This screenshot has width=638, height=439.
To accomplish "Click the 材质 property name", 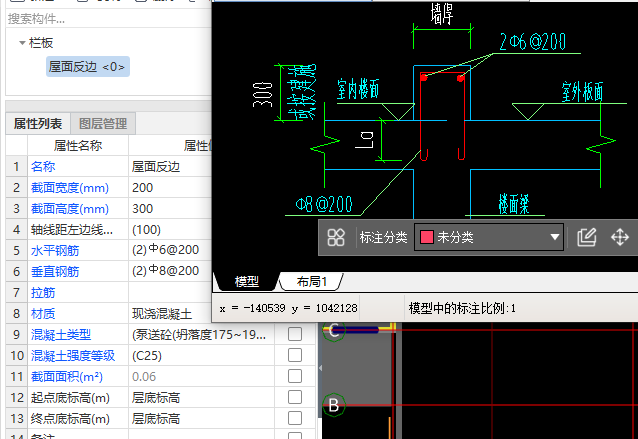I will coord(43,314).
